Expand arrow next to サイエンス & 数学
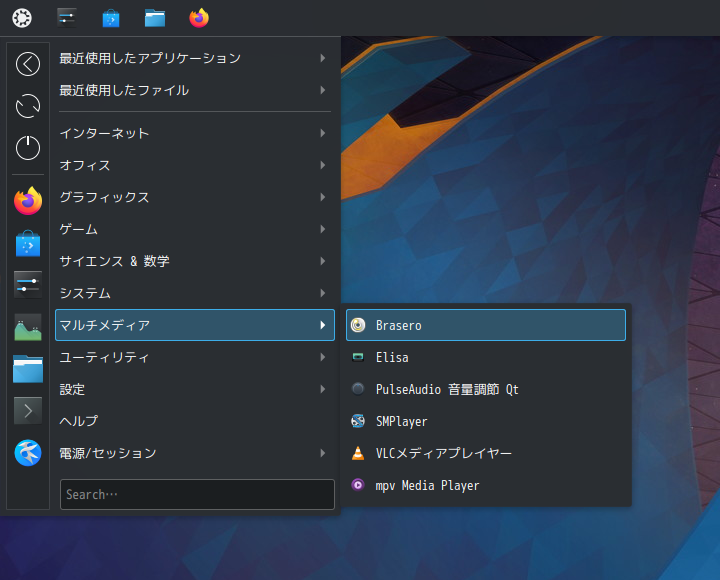Image resolution: width=720 pixels, height=580 pixels. 323,261
